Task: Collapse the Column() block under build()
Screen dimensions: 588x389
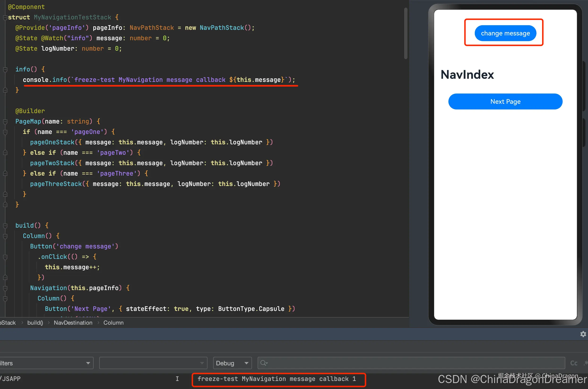Action: [x=5, y=236]
